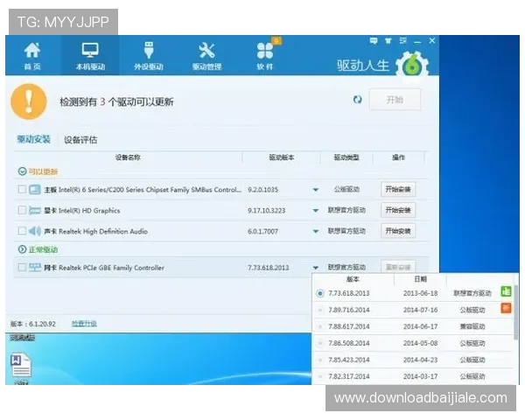The height and width of the screenshot is (420, 525).
Task: Click 重新安装 for Realtek PCIe network card
Action: pyautogui.click(x=398, y=267)
